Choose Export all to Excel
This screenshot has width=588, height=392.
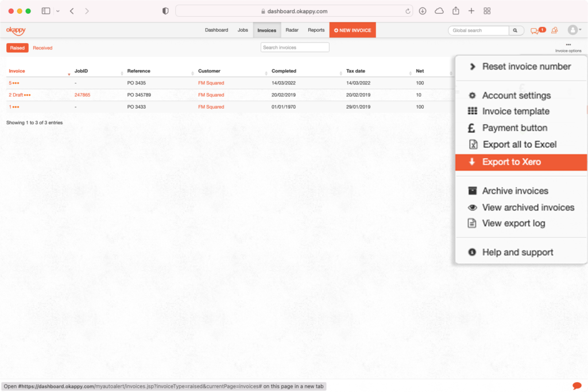tap(519, 144)
